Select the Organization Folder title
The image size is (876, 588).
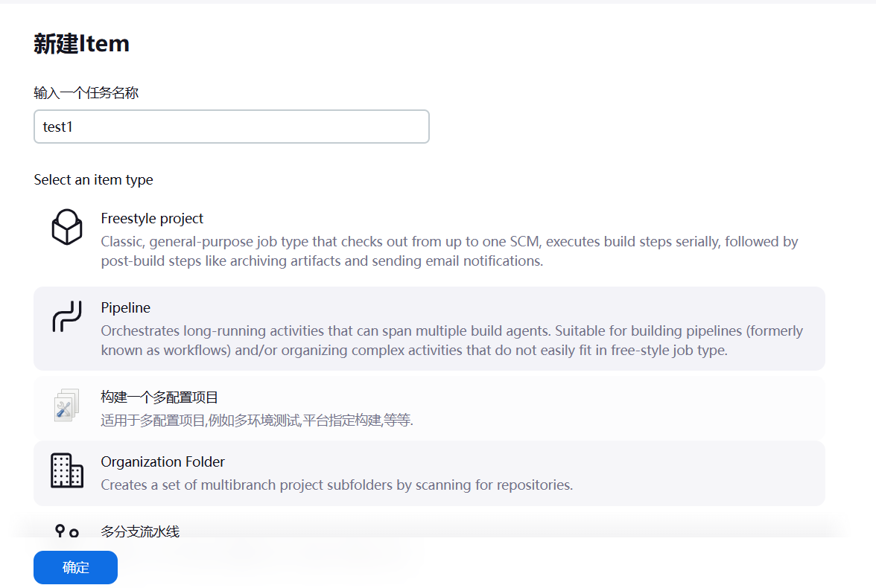coord(162,461)
